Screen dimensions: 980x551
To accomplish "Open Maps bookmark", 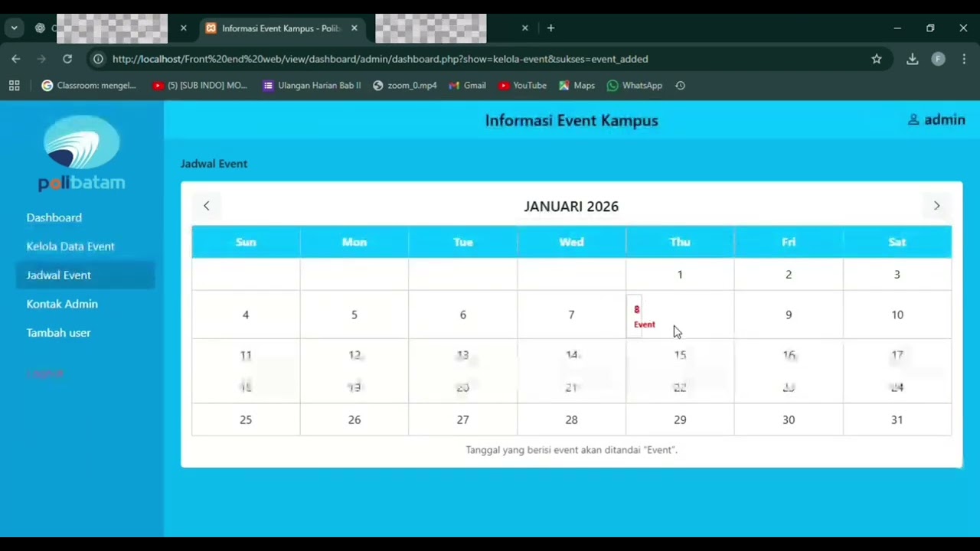I will point(577,86).
